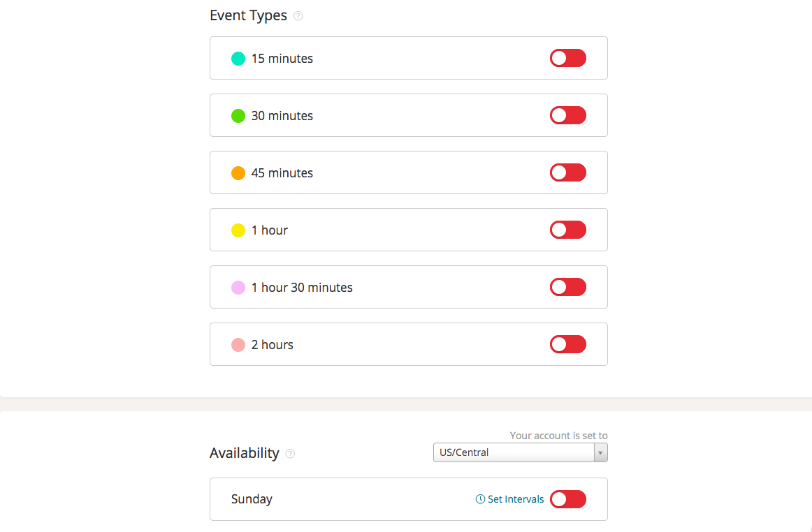This screenshot has height=532, width=812.
Task: Toggle Sunday availability off
Action: click(567, 499)
